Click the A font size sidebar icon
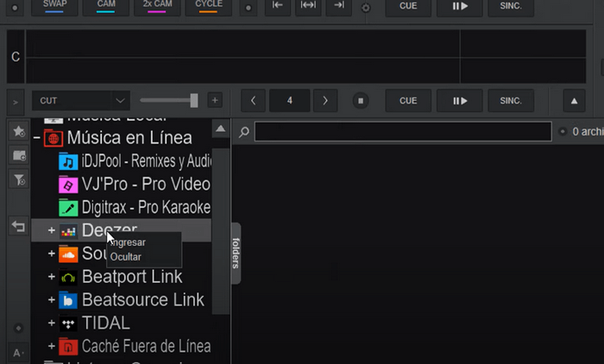 pos(18,353)
